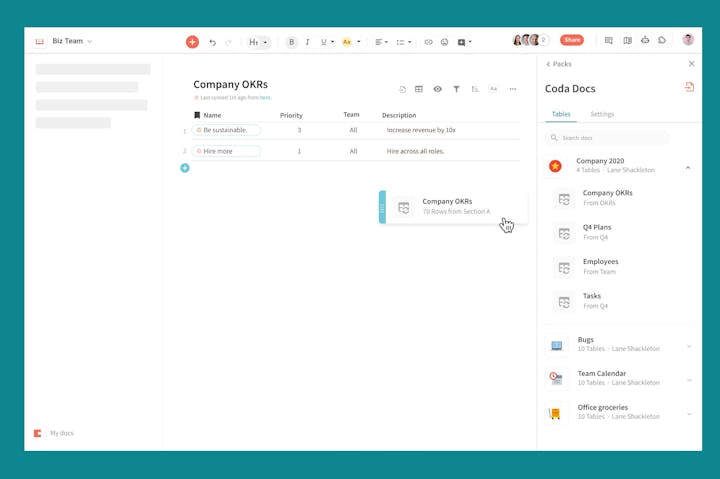
Task: Click the Name column header
Action: pyautogui.click(x=212, y=115)
